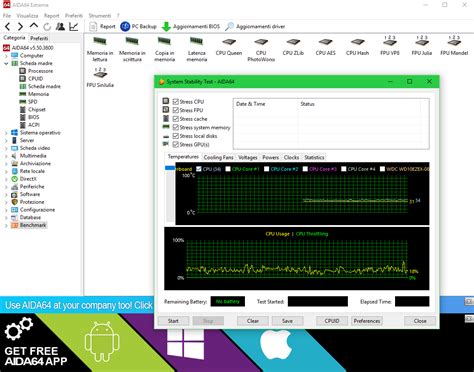Toggle the Stress CPU checkbox

point(176,102)
